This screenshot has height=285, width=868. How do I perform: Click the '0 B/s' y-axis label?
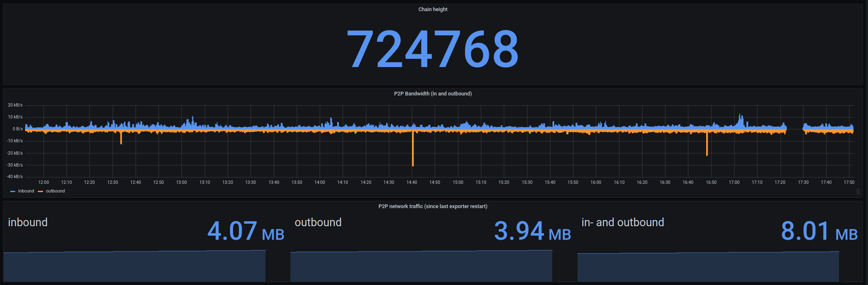(18, 129)
